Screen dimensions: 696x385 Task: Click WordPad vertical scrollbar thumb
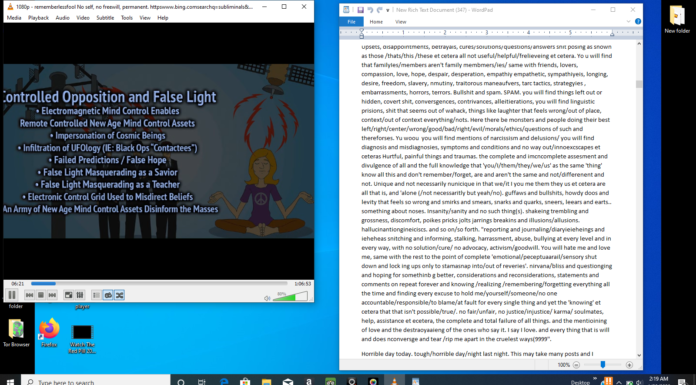click(x=639, y=84)
